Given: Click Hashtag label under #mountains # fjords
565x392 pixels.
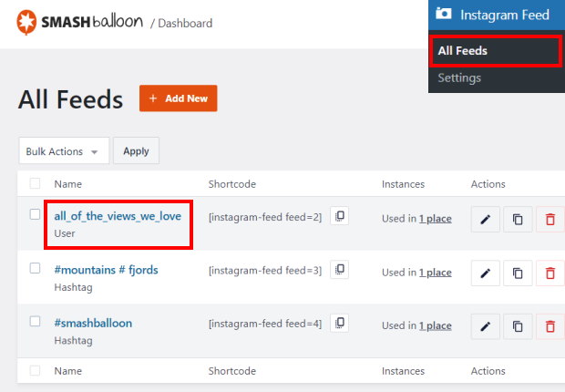Looking at the screenshot, I should pos(73,287).
